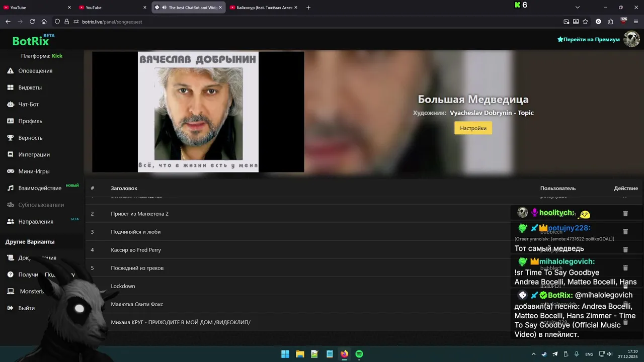Image resolution: width=644 pixels, height=362 pixels.
Task: Go back in browser history
Action: 8,22
